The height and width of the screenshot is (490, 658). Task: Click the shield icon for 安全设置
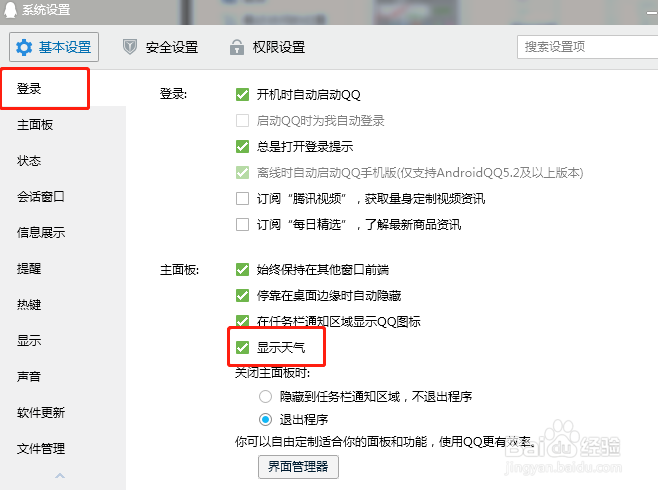[130, 47]
